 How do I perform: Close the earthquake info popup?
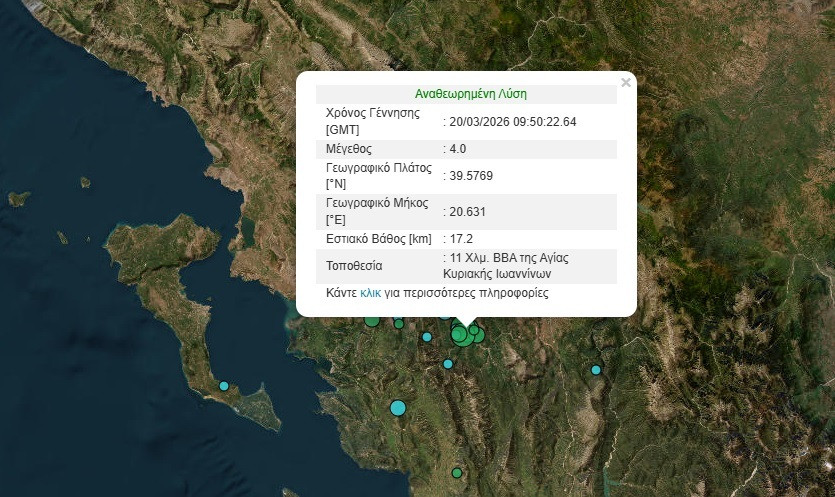point(626,83)
